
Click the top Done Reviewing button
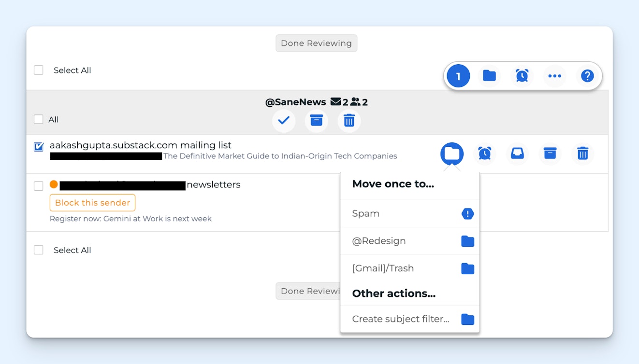(x=316, y=43)
